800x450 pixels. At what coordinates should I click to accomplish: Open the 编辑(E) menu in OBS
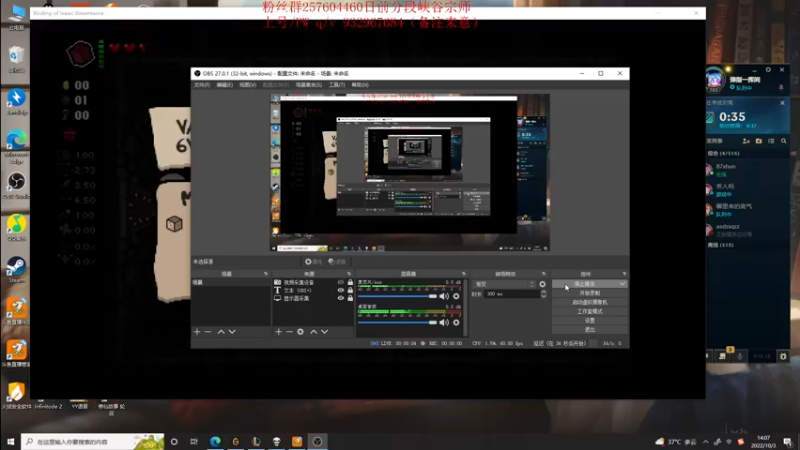click(224, 85)
